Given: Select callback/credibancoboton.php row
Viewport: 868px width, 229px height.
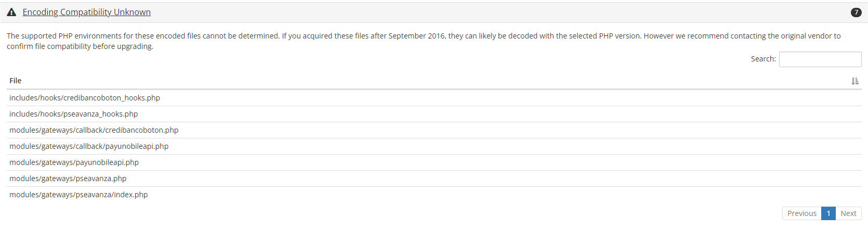Looking at the screenshot, I should pos(94,130).
